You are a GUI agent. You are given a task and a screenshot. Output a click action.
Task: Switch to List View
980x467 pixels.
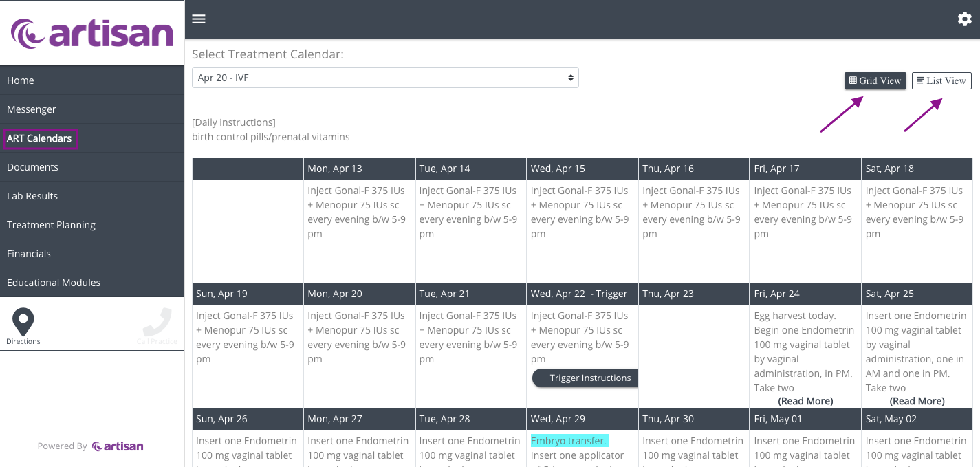(x=941, y=80)
